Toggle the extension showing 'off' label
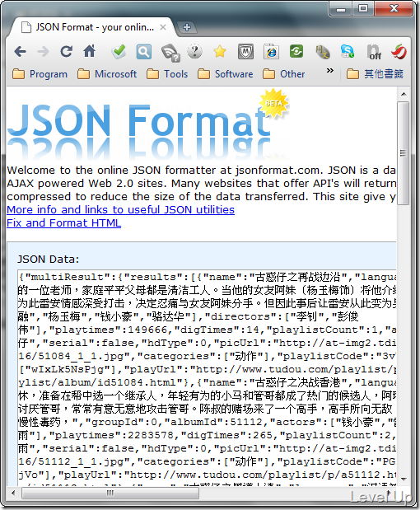Screen dimensions: 420x510 tap(374, 52)
